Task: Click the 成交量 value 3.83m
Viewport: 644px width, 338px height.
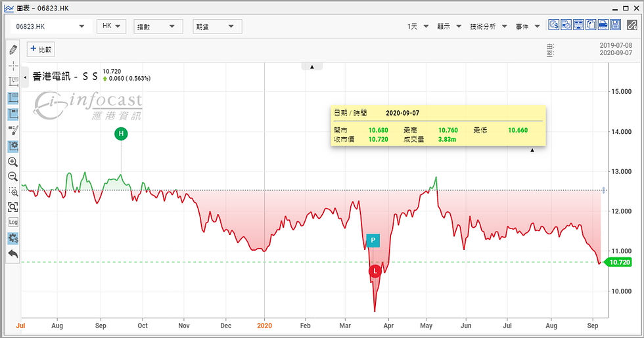Action: tap(447, 139)
